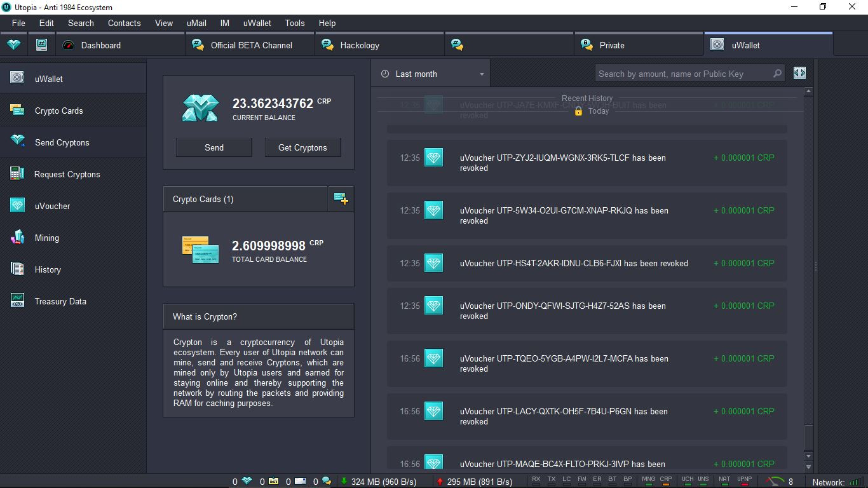Open the Help menu
Viewport: 868px width, 488px height.
[327, 23]
